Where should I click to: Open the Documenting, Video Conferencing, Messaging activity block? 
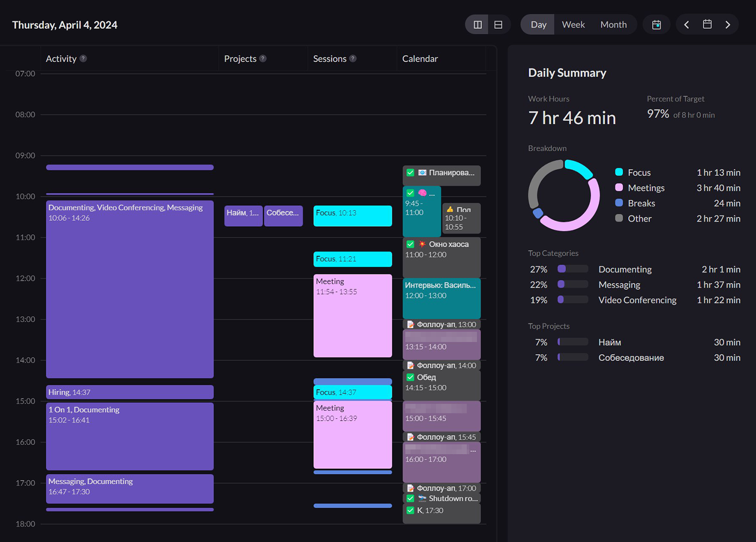tap(130, 289)
